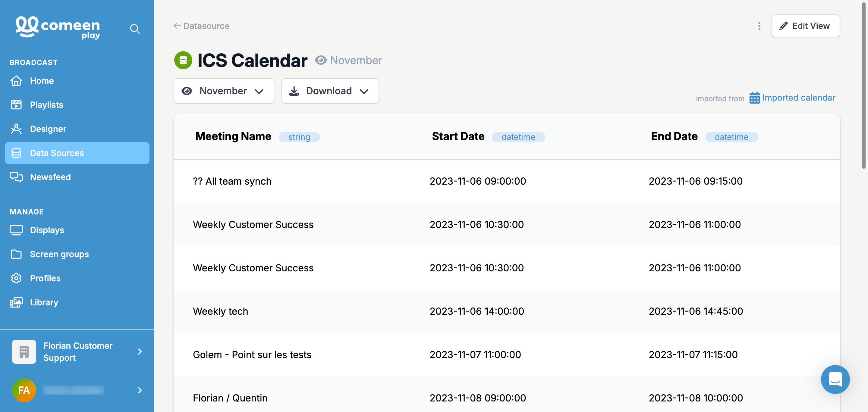Select the '?? All team synch' cell

[x=232, y=181]
